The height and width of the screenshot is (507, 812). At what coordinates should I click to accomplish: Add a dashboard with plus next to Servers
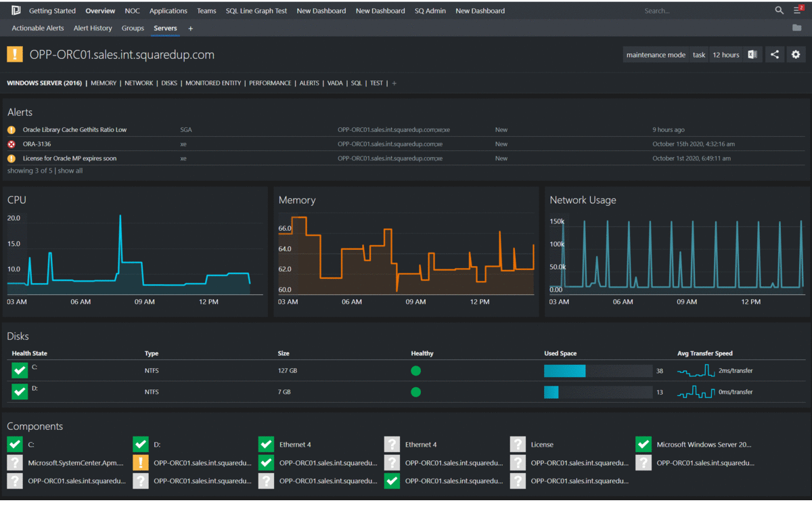191,28
